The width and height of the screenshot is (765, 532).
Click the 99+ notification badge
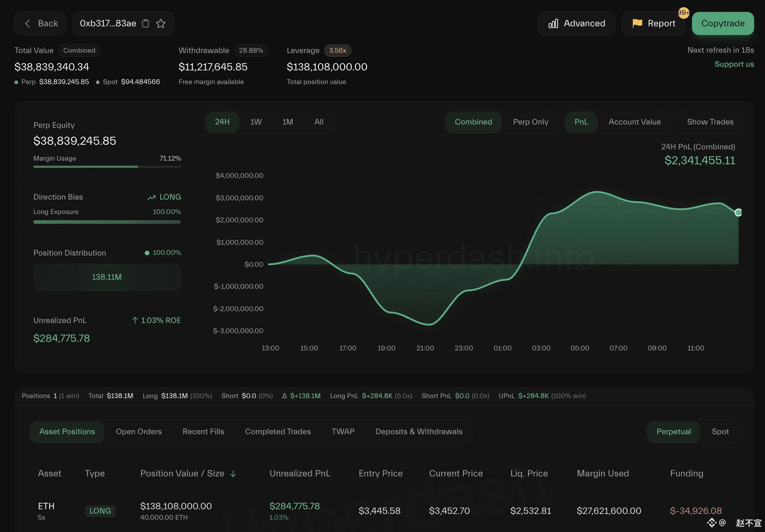click(x=683, y=13)
